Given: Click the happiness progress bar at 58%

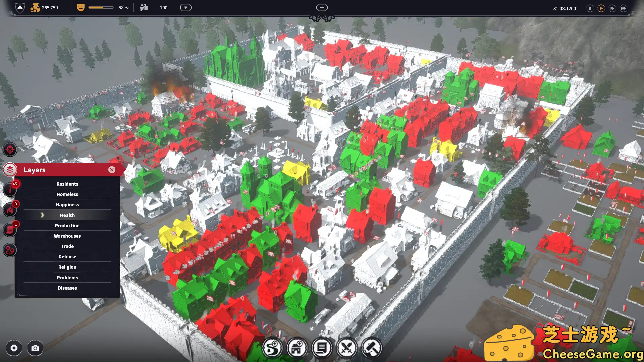Looking at the screenshot, I should (x=101, y=8).
